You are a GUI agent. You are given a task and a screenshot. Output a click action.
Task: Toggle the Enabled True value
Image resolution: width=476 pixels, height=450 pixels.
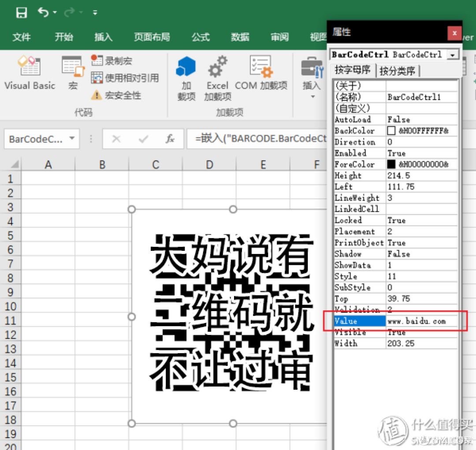pyautogui.click(x=422, y=153)
